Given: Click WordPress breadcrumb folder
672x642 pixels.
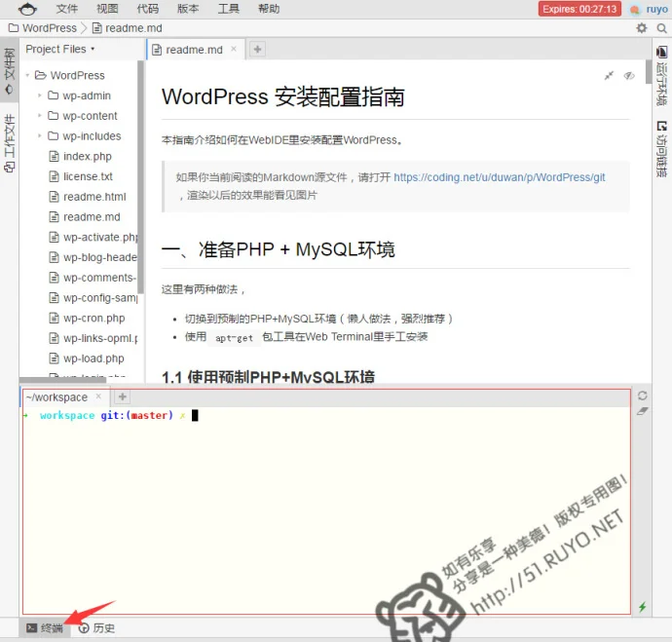Looking at the screenshot, I should click(x=43, y=28).
